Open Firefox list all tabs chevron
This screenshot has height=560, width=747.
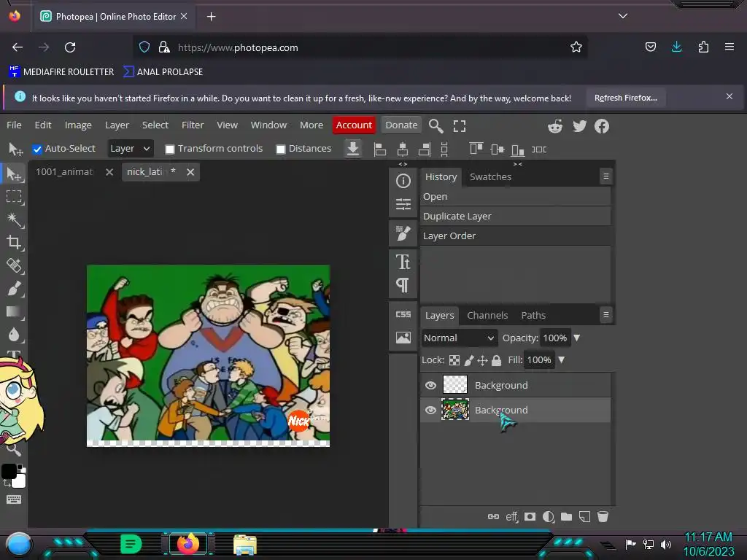tap(623, 16)
